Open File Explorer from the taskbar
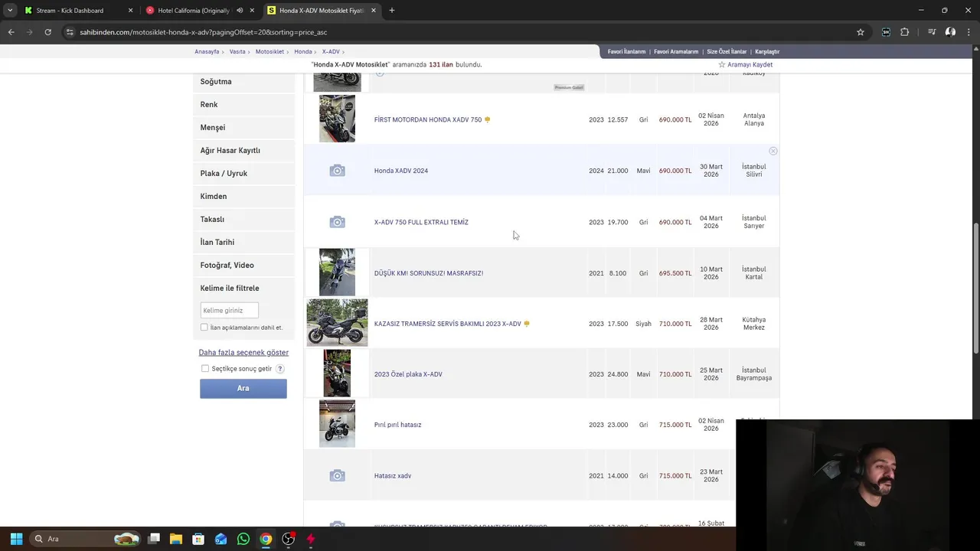The width and height of the screenshot is (980, 551). click(x=175, y=539)
